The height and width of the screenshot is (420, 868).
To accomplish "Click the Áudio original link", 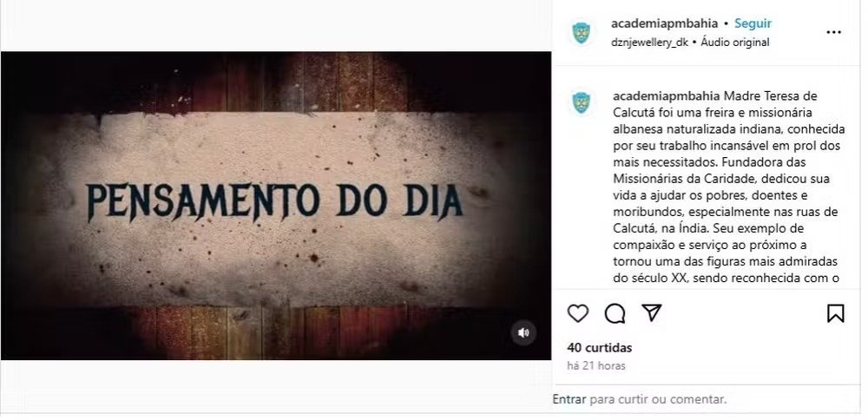I will click(735, 42).
